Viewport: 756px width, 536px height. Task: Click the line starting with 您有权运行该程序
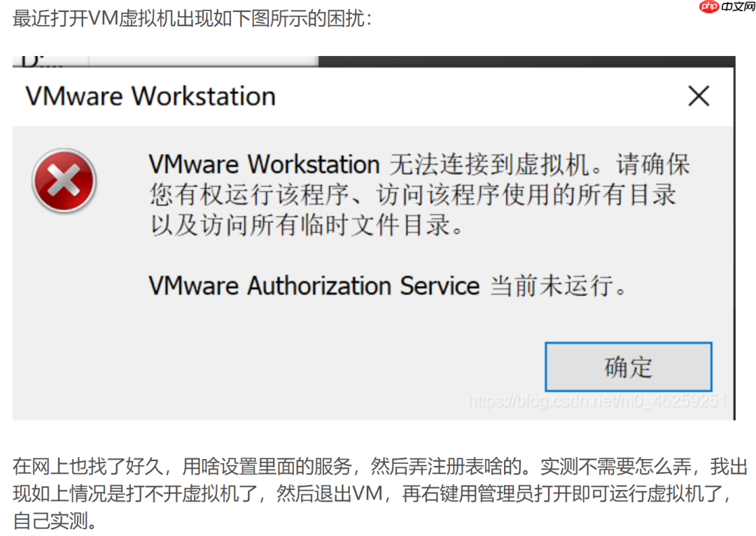[412, 195]
